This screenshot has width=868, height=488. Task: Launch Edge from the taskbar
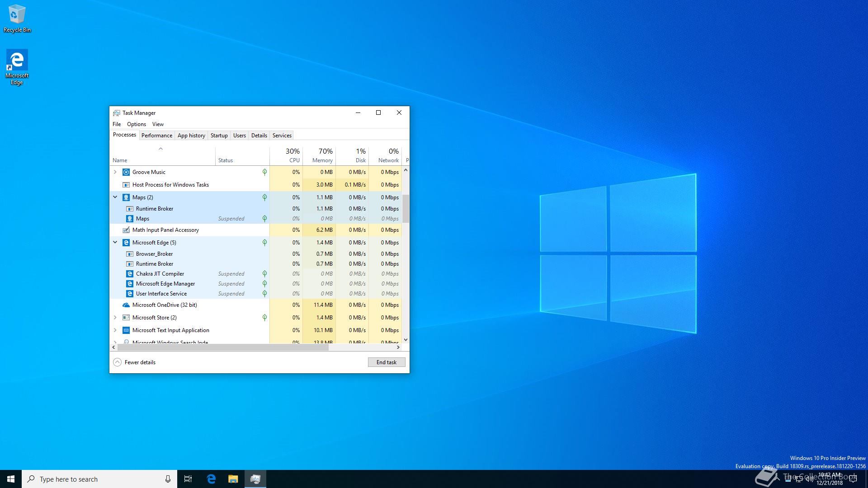(x=211, y=479)
